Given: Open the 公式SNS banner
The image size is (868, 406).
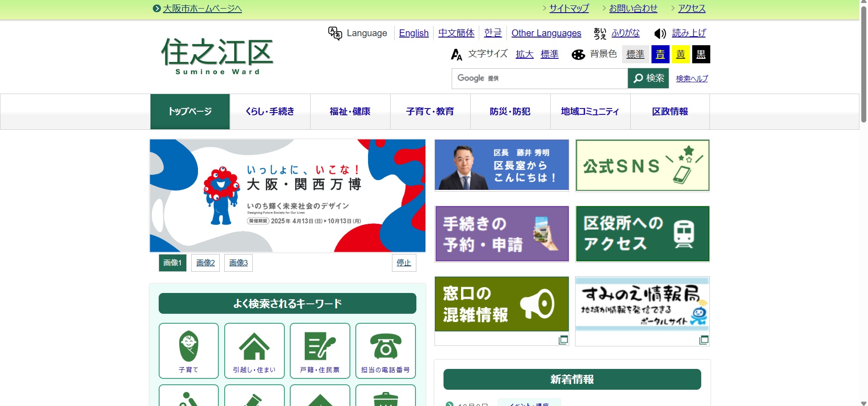Looking at the screenshot, I should [x=642, y=165].
